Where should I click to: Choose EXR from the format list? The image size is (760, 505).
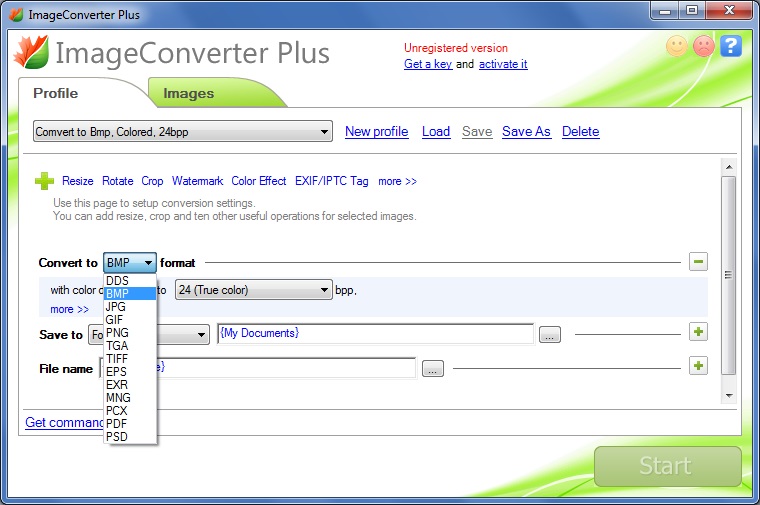pos(130,385)
